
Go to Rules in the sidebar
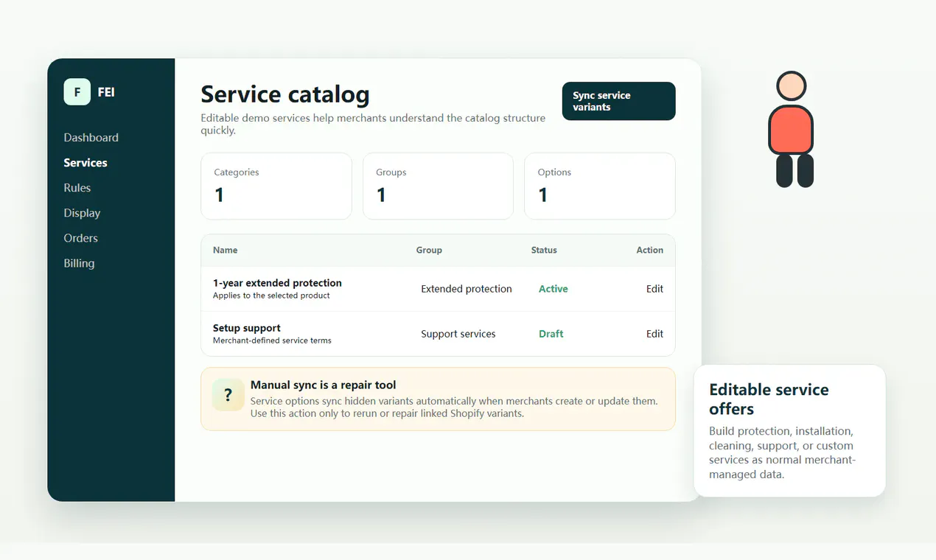pyautogui.click(x=77, y=188)
